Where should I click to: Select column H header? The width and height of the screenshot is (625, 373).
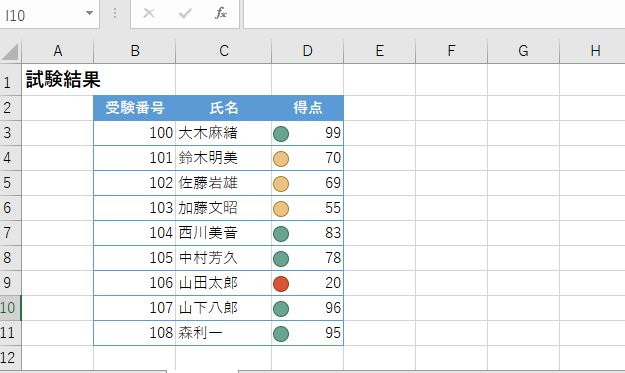(593, 51)
